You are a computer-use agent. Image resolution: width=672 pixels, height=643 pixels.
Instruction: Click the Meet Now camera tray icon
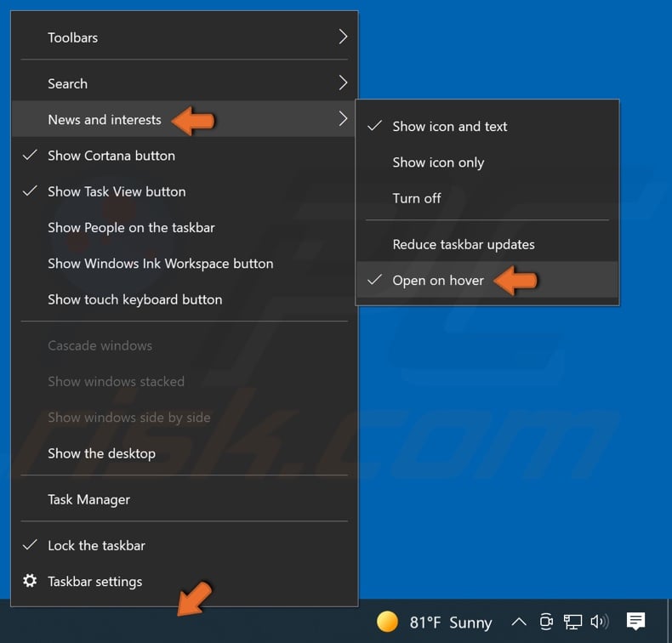tap(545, 622)
